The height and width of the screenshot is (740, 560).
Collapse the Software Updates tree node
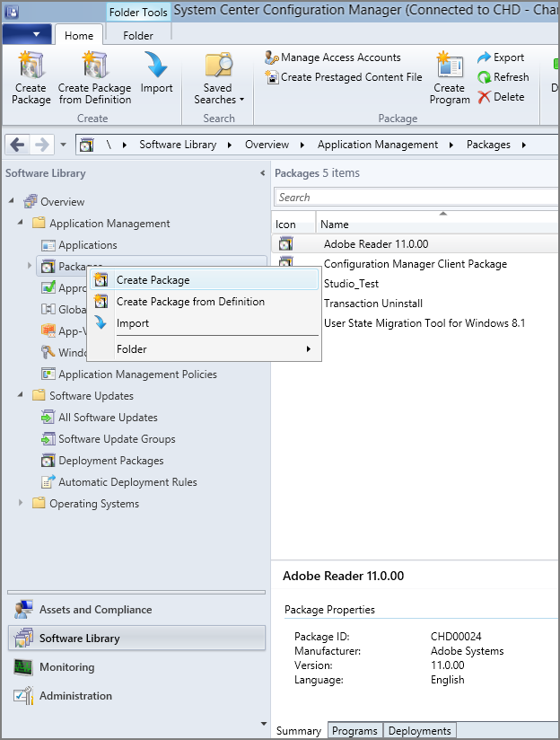pos(22,396)
